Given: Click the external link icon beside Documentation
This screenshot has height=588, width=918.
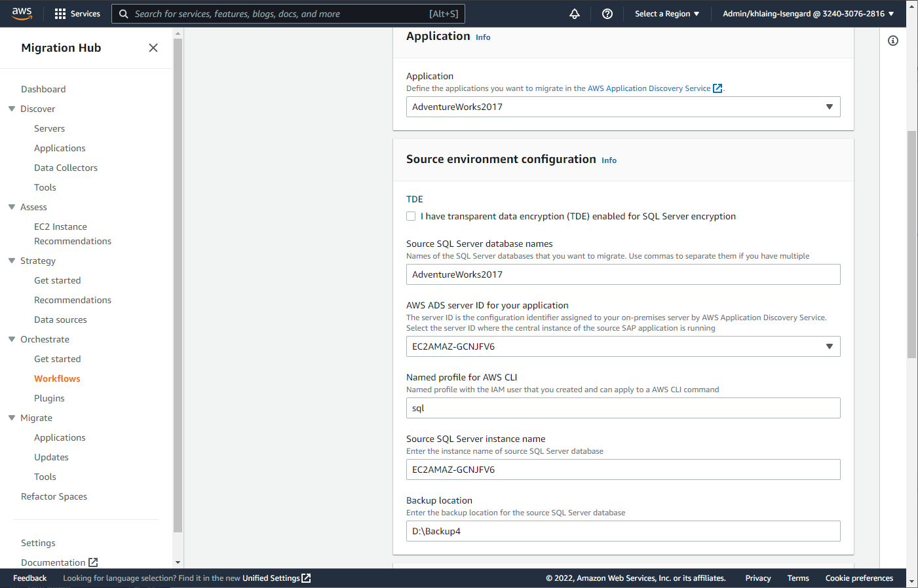Looking at the screenshot, I should coord(93,562).
